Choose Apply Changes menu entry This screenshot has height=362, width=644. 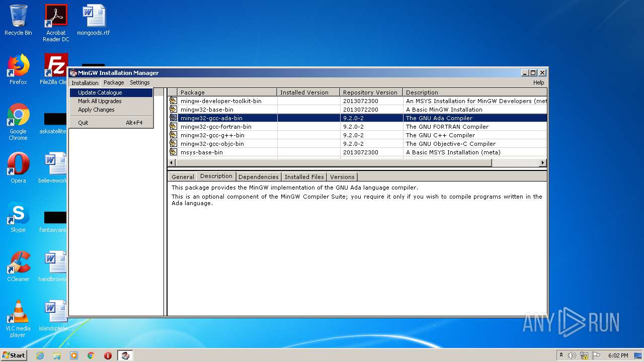coord(111,110)
